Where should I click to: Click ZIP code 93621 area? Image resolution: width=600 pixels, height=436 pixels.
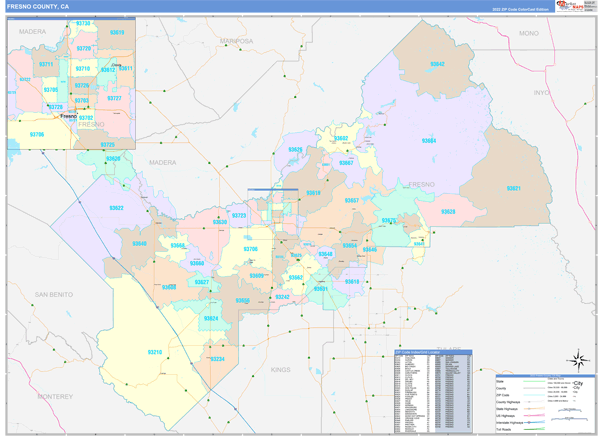click(514, 188)
